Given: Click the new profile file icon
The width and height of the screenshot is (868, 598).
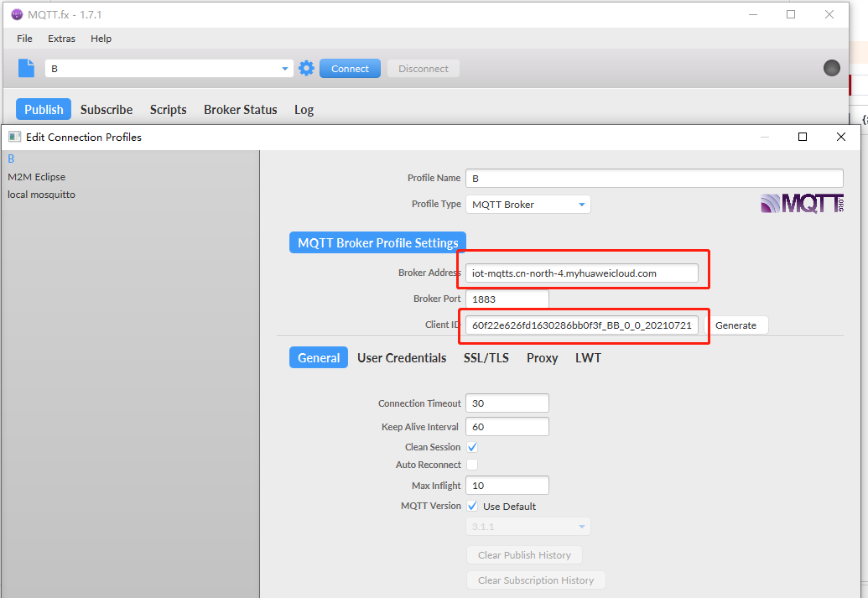Looking at the screenshot, I should click(x=26, y=68).
